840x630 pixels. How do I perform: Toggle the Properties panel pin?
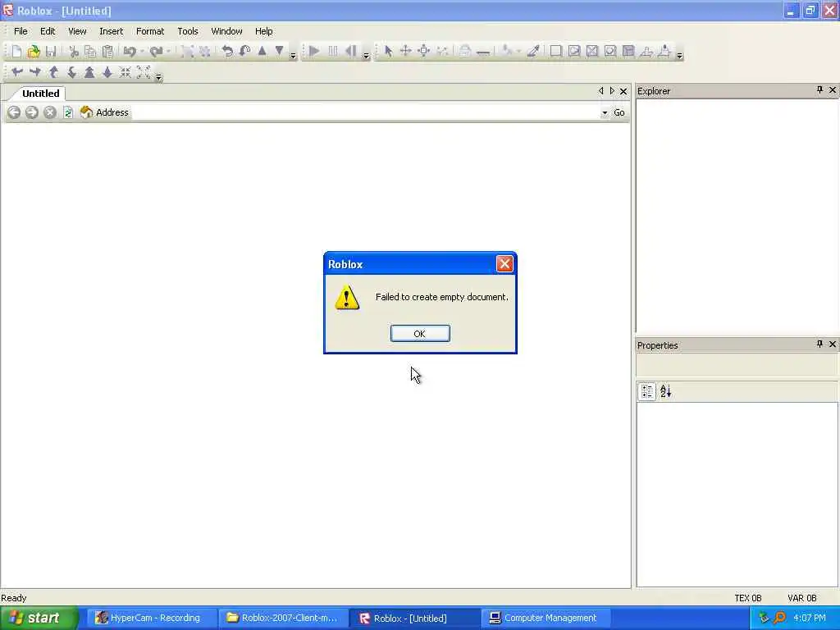point(819,344)
